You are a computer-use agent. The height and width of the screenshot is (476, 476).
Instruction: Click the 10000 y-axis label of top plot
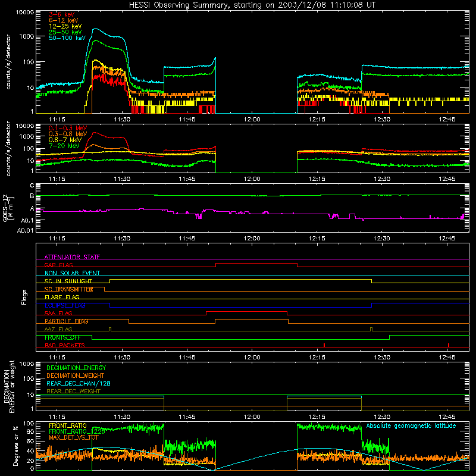25,12
